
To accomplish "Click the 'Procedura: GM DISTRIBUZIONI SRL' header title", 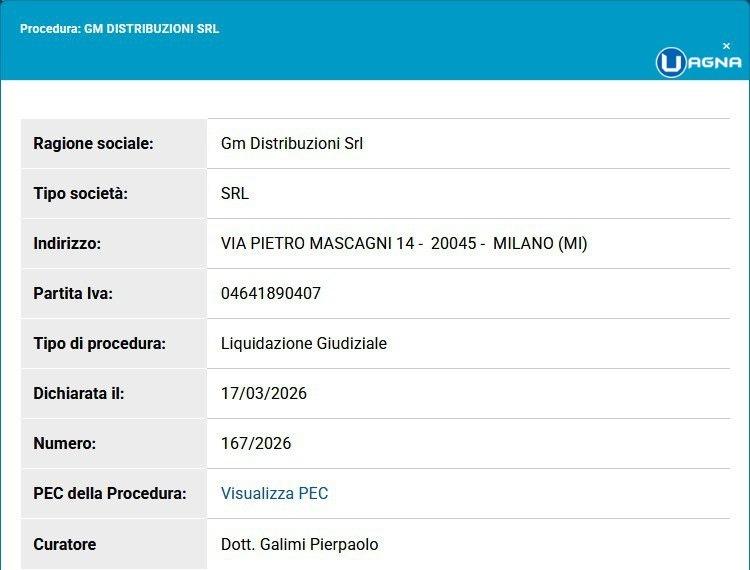I will coord(119,29).
